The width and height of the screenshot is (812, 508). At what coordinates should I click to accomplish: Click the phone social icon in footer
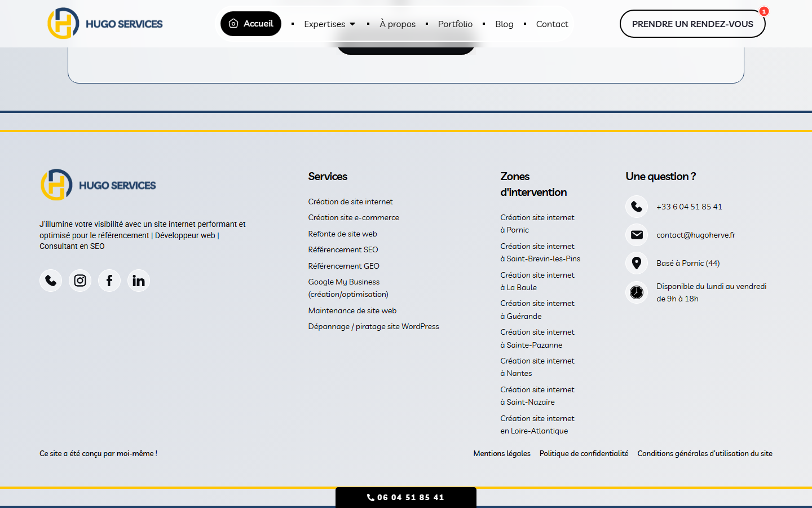[x=51, y=281]
